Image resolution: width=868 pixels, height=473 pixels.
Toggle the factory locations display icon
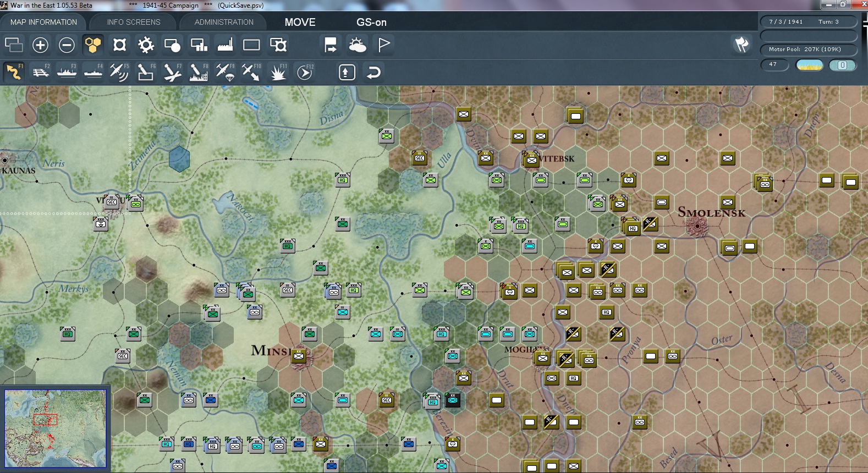tap(225, 45)
